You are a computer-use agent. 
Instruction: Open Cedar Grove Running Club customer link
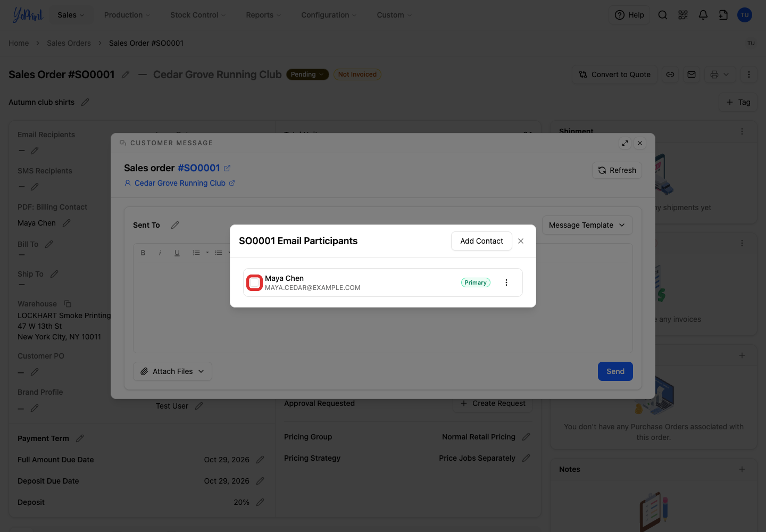(180, 183)
